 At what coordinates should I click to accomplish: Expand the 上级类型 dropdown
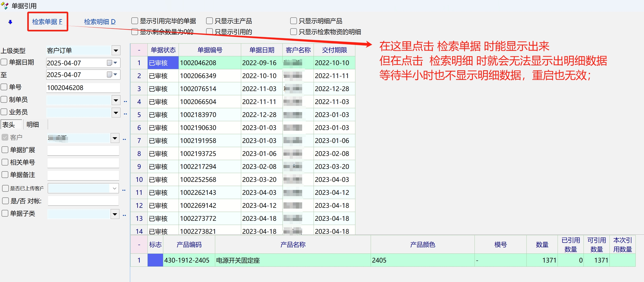tap(116, 50)
